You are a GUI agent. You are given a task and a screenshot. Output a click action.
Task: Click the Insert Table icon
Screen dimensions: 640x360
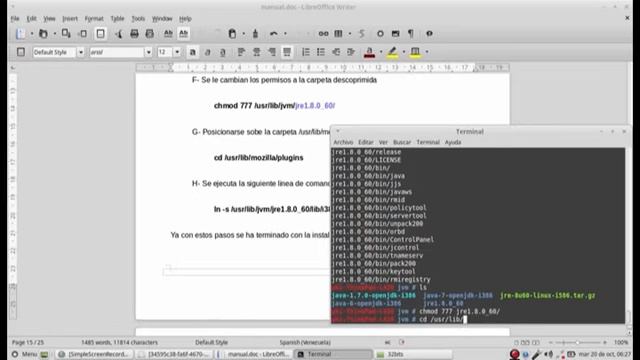pos(338,33)
